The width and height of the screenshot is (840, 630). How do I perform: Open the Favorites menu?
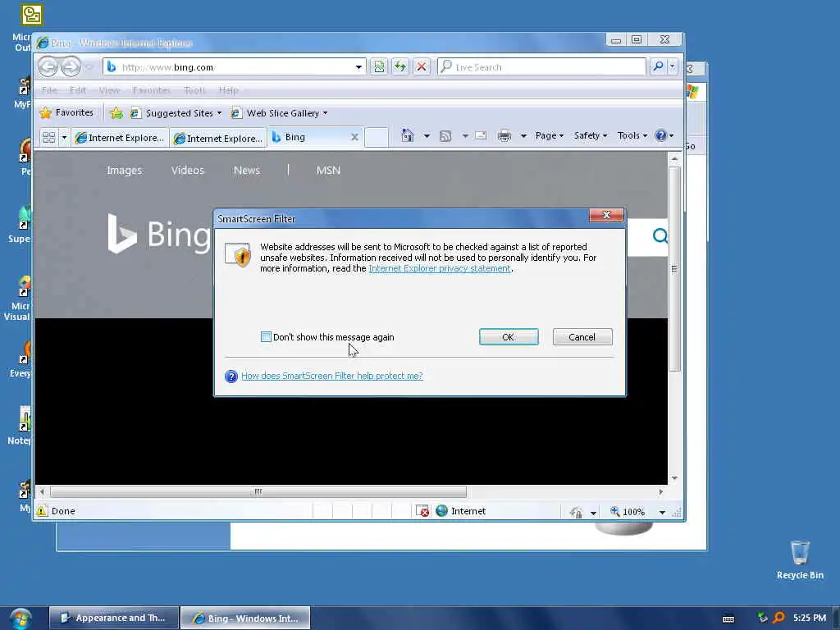(x=152, y=90)
